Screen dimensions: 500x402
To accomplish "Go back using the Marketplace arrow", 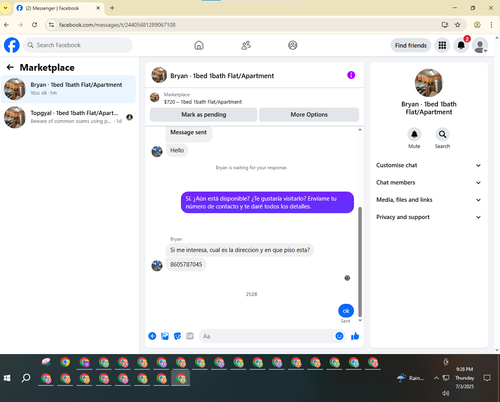I will (x=10, y=67).
